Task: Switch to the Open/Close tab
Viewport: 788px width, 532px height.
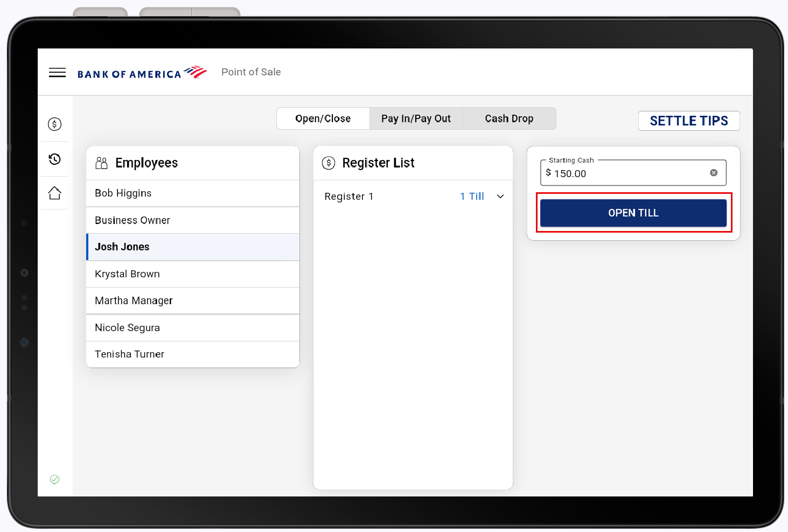Action: coord(323,118)
